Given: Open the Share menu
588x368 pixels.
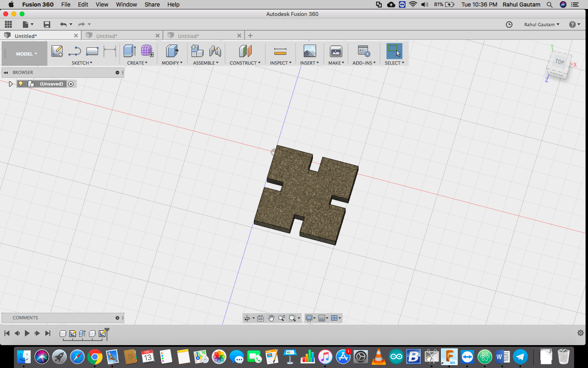Looking at the screenshot, I should click(152, 4).
